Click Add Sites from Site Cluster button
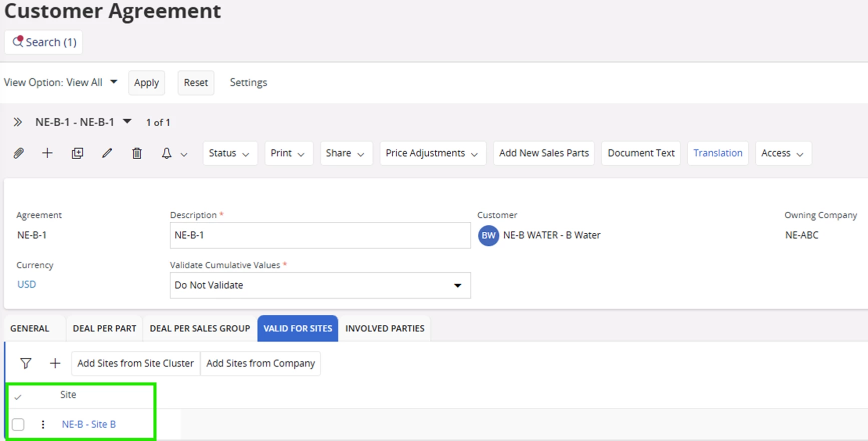 135,363
